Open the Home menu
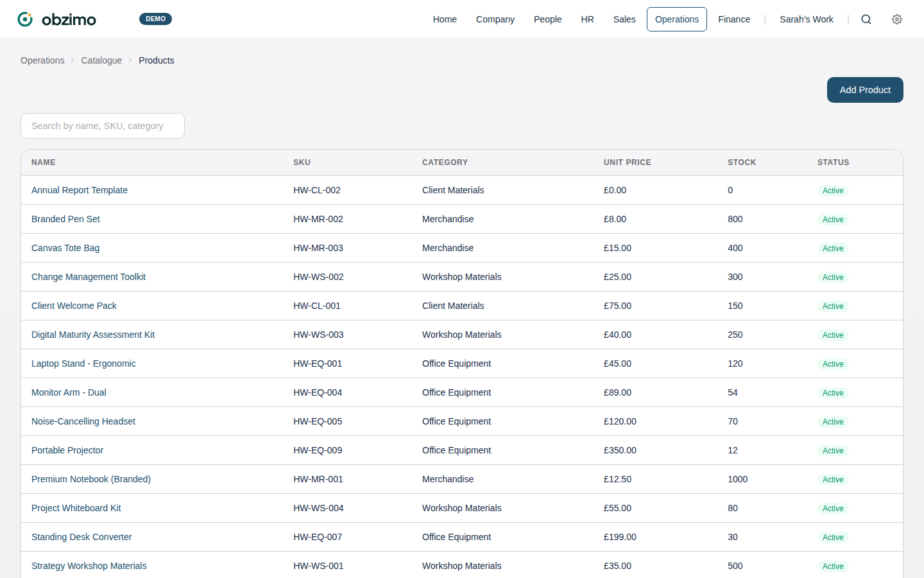Viewport: 924px width, 578px height. [x=445, y=19]
